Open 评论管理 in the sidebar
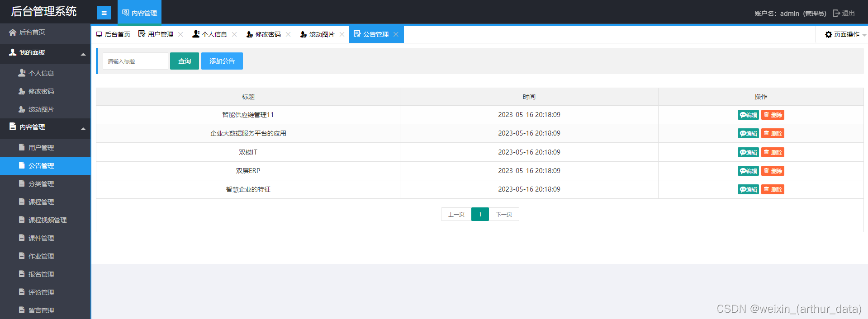 pyautogui.click(x=45, y=292)
